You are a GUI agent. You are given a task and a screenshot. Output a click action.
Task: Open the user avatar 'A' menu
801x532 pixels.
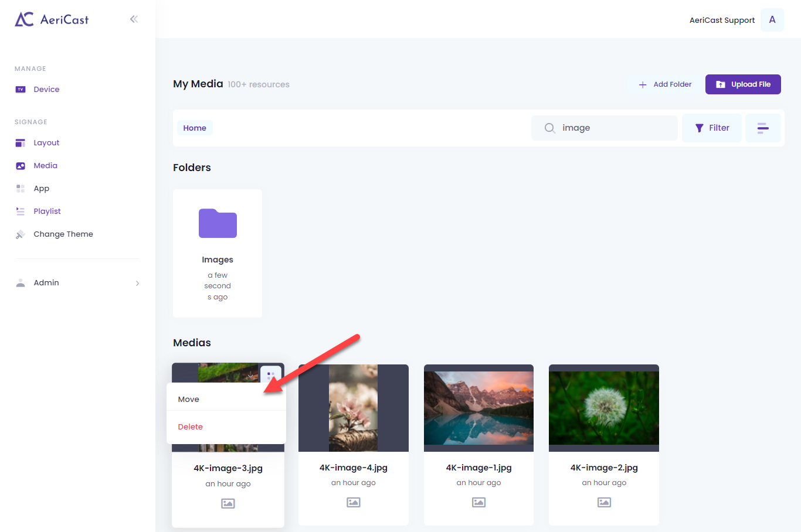772,20
